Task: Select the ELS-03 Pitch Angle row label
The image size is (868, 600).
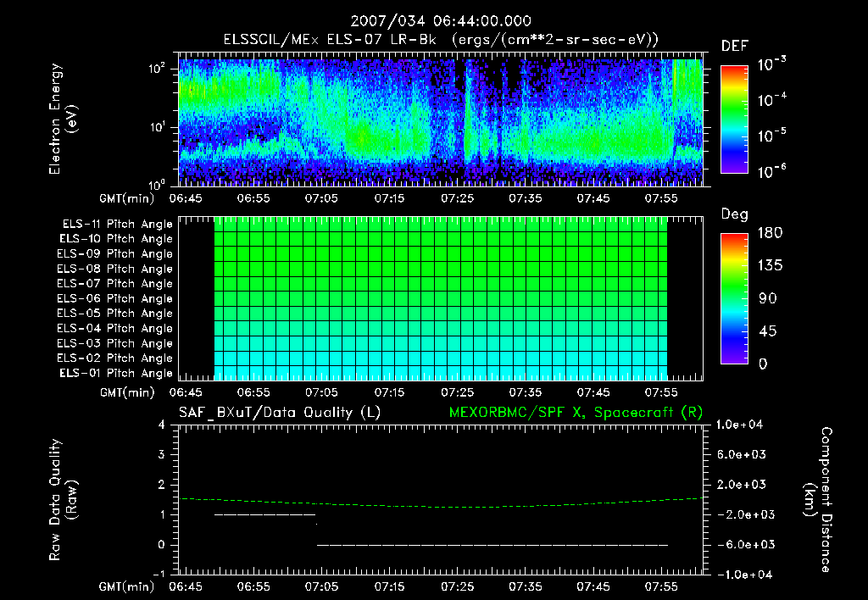Action: point(114,343)
